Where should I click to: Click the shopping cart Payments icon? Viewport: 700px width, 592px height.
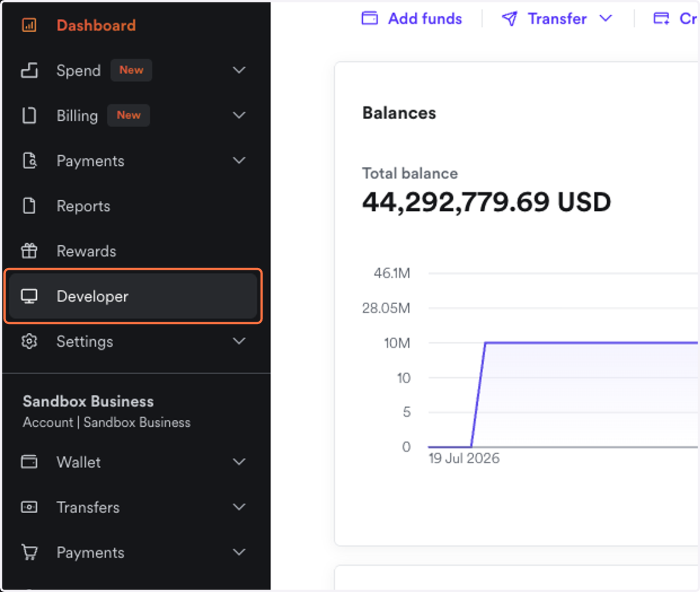[29, 552]
